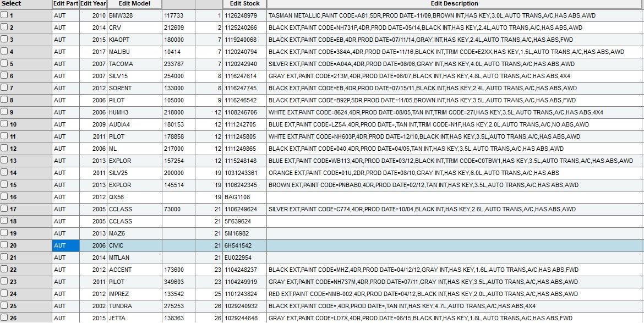Click the QX56 model cell
This screenshot has height=323, width=644.
134,197
